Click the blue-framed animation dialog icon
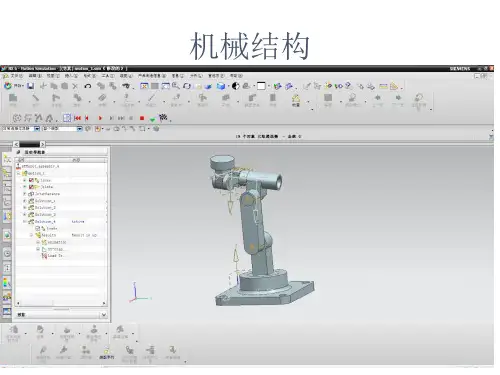The height and width of the screenshot is (375, 500). click(67, 118)
